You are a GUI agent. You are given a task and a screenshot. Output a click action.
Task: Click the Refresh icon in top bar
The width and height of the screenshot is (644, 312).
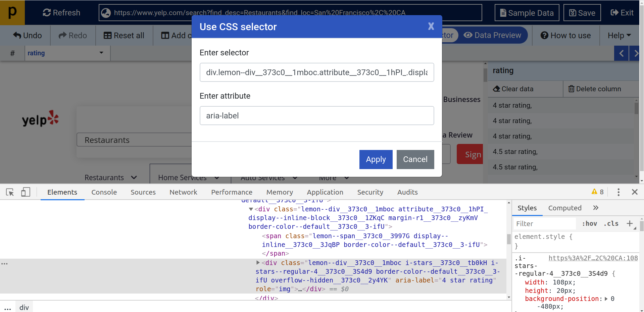(47, 13)
